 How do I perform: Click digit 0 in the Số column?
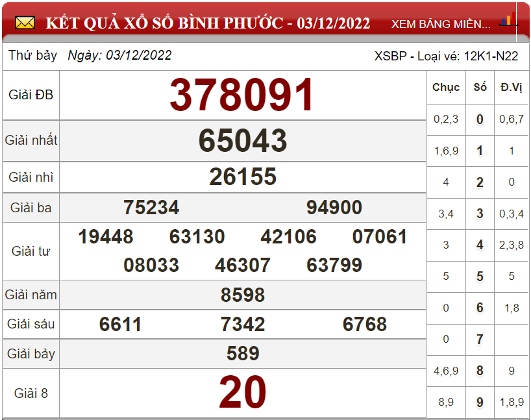(480, 119)
